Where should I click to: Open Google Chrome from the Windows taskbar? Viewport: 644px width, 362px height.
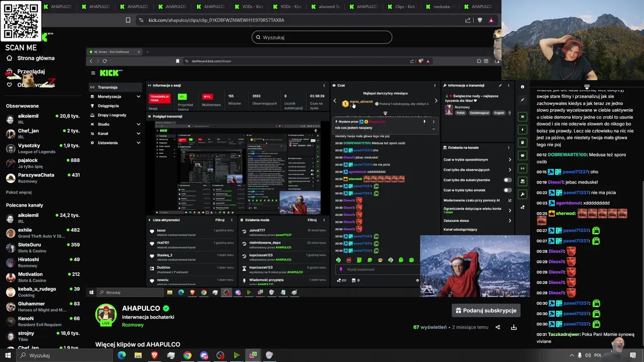click(187, 355)
